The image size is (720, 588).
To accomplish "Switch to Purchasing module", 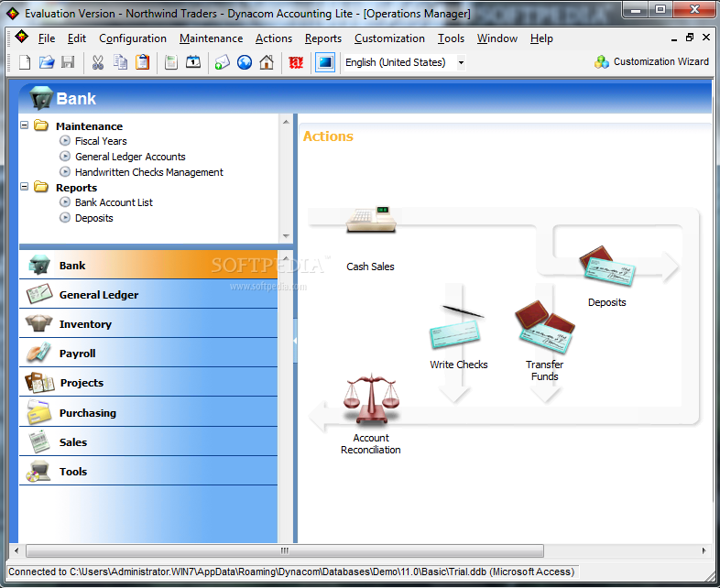I will [148, 412].
